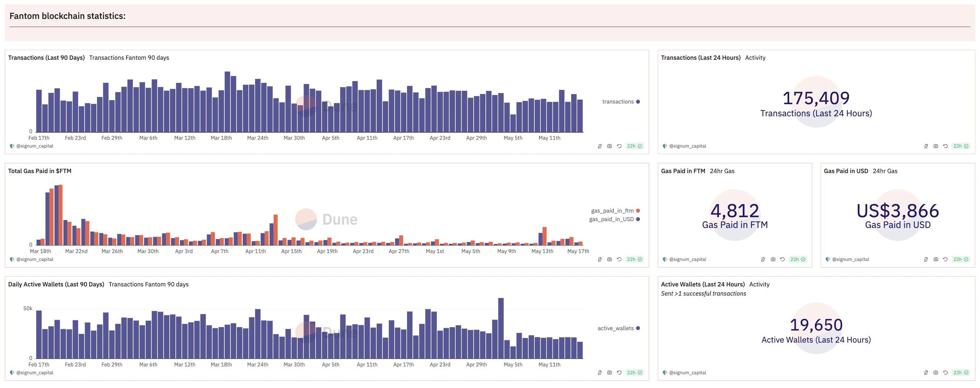Click camera icon on Gas Paid in USD widget
This screenshot has height=388, width=980.
click(x=936, y=259)
